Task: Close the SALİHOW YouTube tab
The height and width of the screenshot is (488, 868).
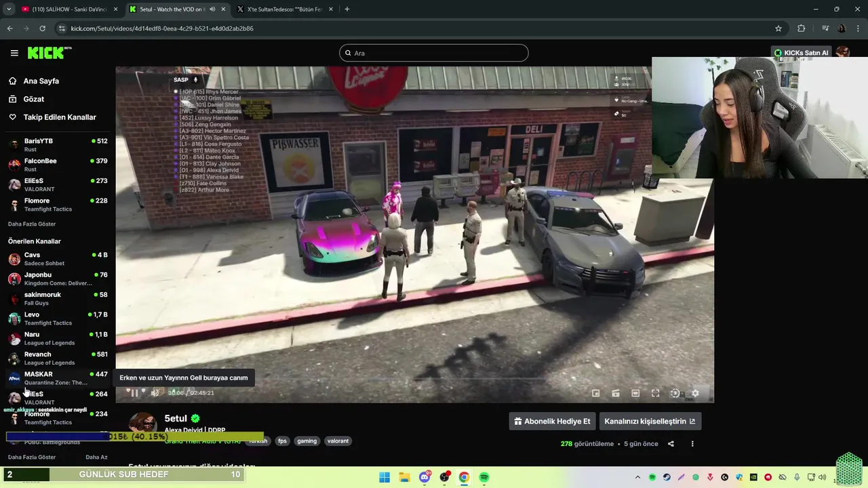Action: coord(115,9)
